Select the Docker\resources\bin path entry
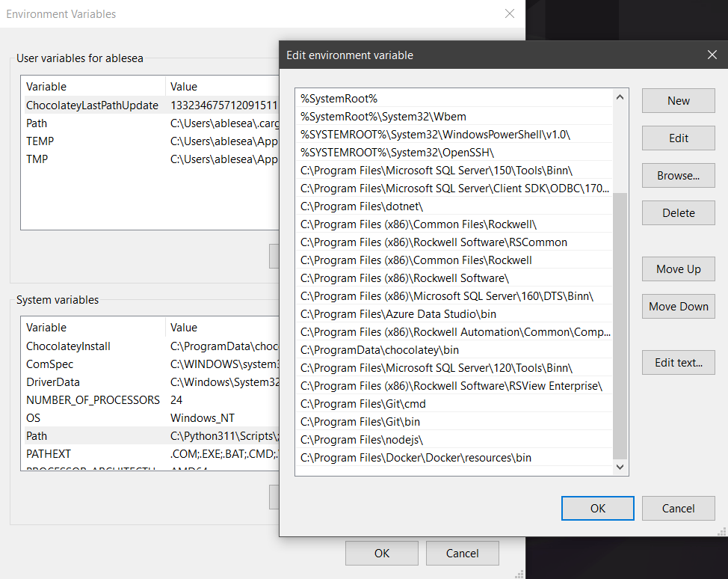This screenshot has width=728, height=579. (x=454, y=458)
